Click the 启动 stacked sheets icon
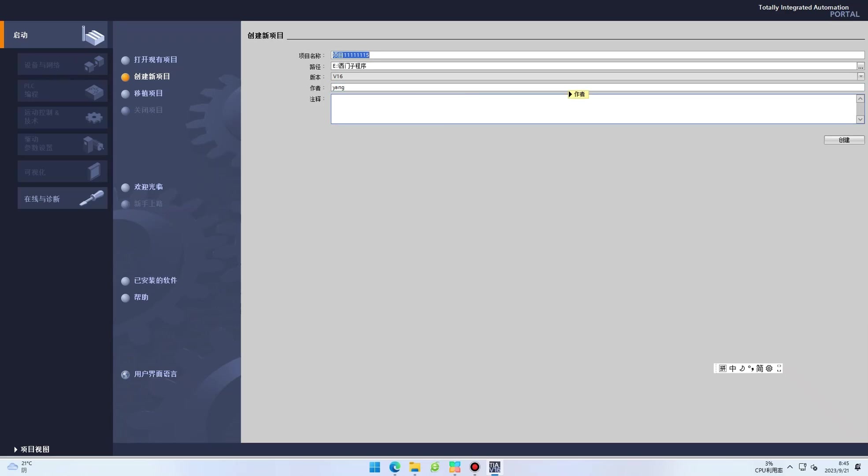 (93, 35)
